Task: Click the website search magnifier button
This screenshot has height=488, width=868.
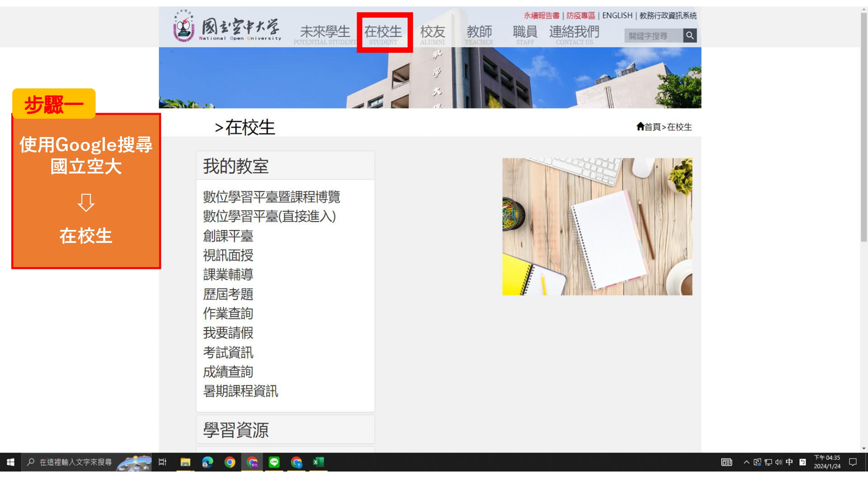Action: click(x=690, y=36)
